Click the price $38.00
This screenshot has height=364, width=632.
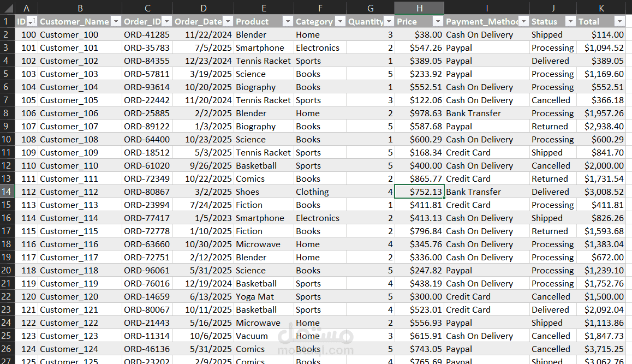coord(419,35)
